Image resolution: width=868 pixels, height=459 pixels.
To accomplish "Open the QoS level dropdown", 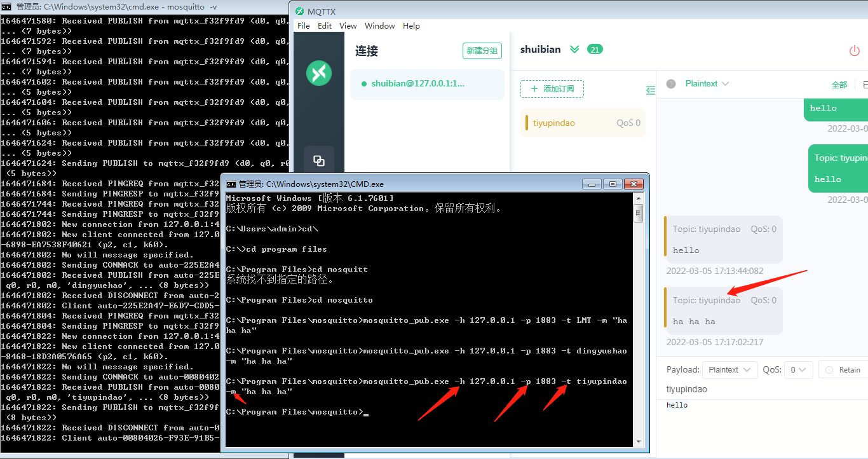I will tap(798, 370).
